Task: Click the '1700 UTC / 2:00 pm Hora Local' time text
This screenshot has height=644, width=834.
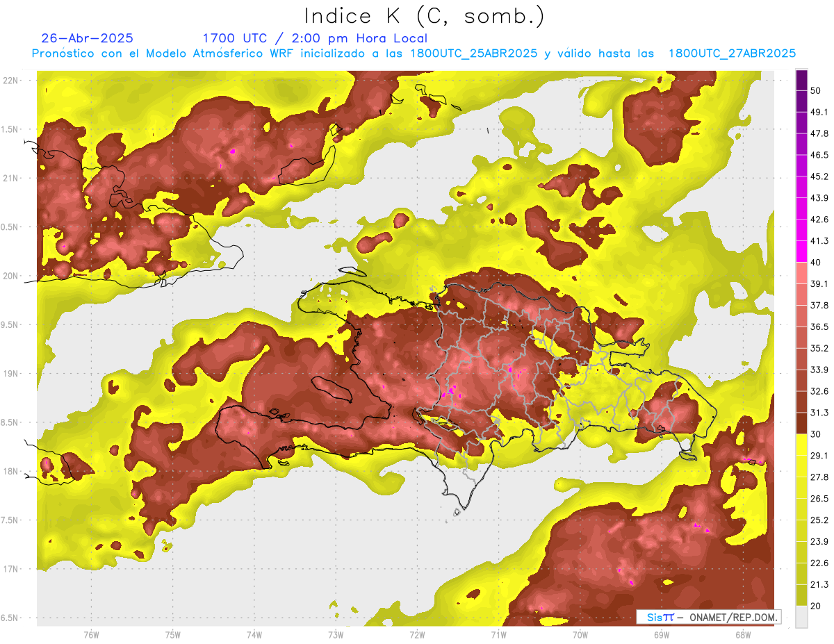Action: 315,38
